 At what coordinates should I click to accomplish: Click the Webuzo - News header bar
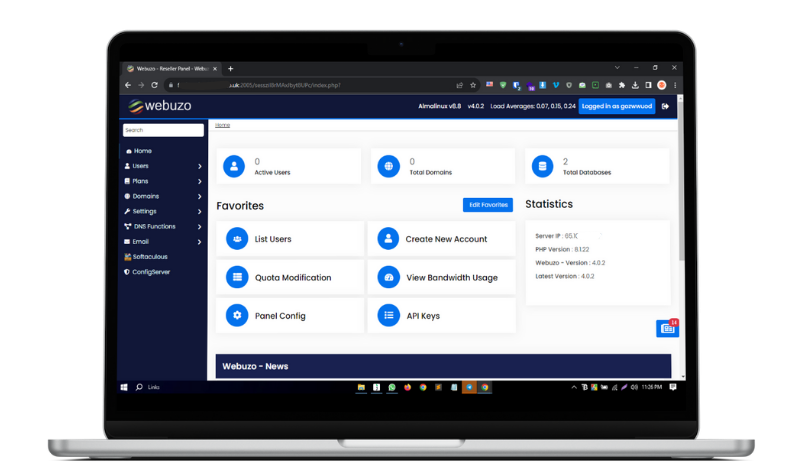point(443,366)
